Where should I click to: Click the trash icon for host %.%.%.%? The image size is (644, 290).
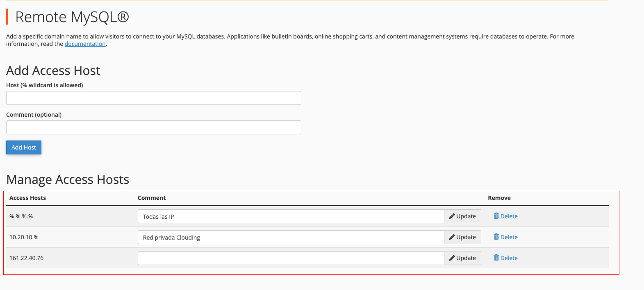[x=496, y=216]
